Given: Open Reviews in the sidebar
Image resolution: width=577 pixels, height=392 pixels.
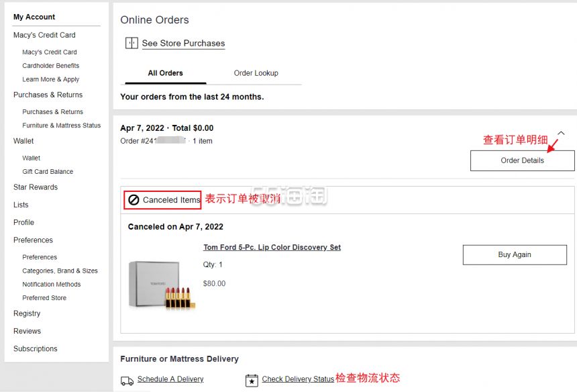Looking at the screenshot, I should point(28,332).
